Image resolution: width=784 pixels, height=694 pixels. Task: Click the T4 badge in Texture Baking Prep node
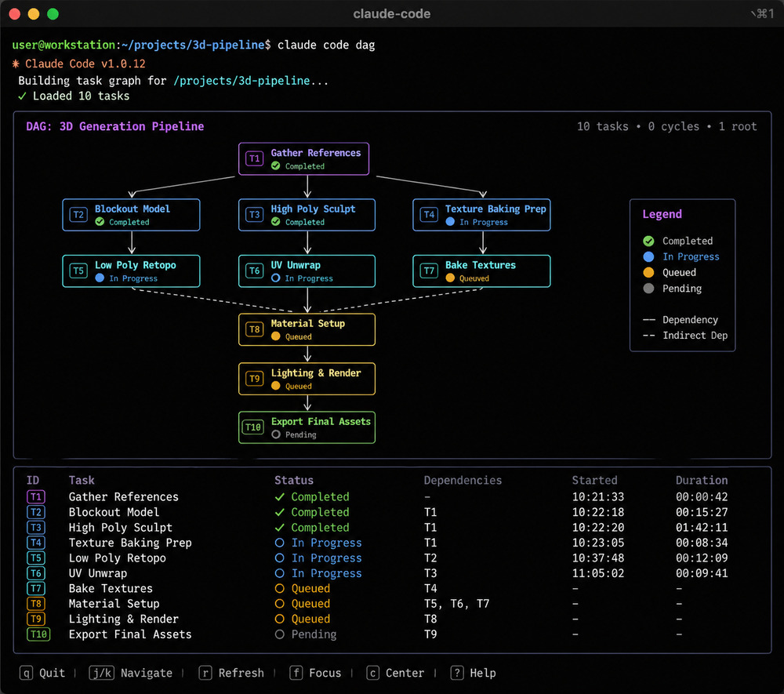point(429,215)
